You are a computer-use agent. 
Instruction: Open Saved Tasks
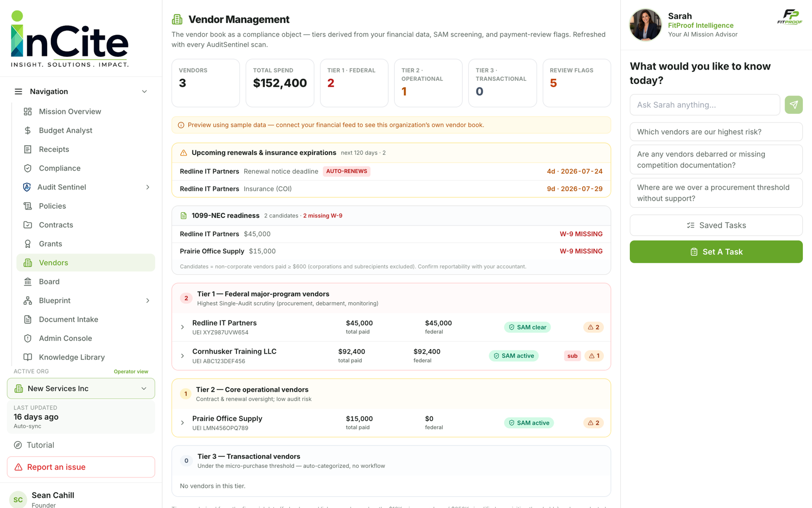716,226
